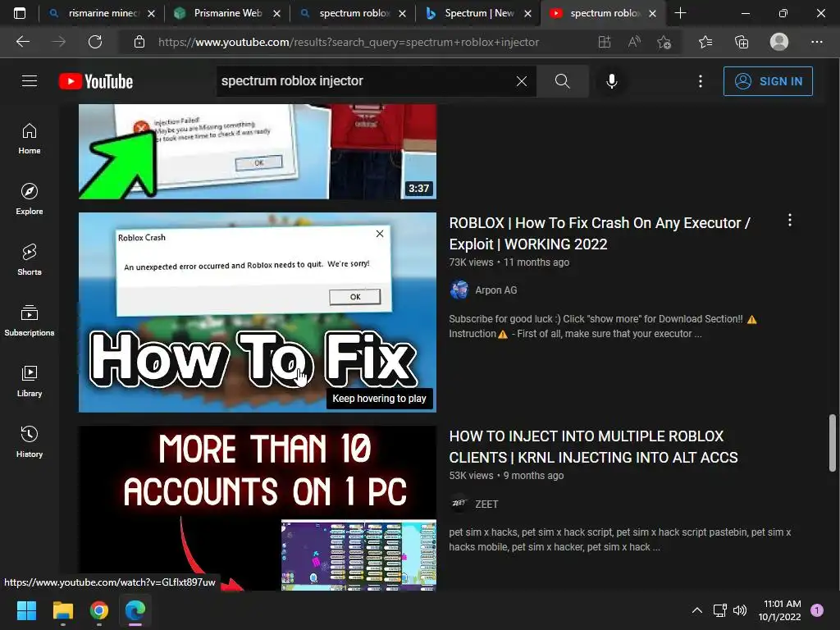Add this page to favorites
Viewport: 840px width, 630px height.
[664, 42]
